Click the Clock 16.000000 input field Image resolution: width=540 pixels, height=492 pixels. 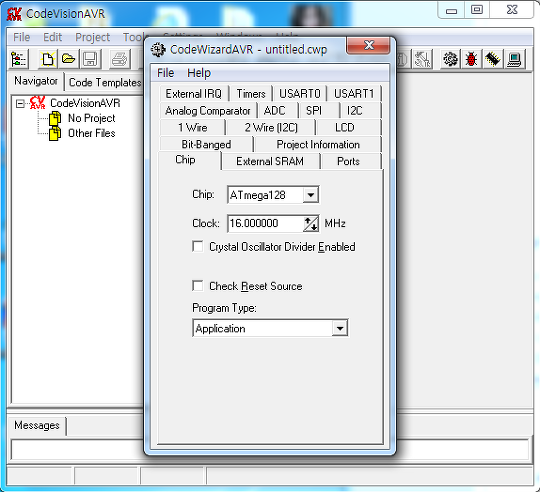(x=266, y=223)
